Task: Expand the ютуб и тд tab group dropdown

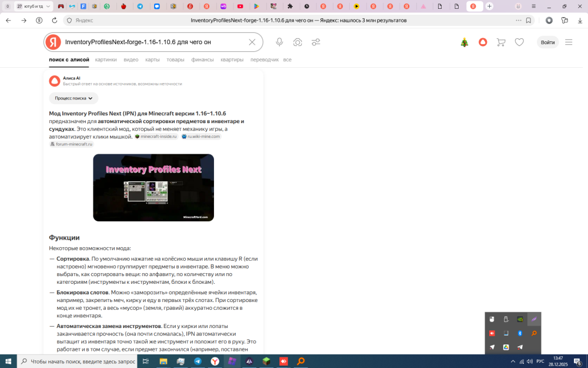Action: [48, 6]
